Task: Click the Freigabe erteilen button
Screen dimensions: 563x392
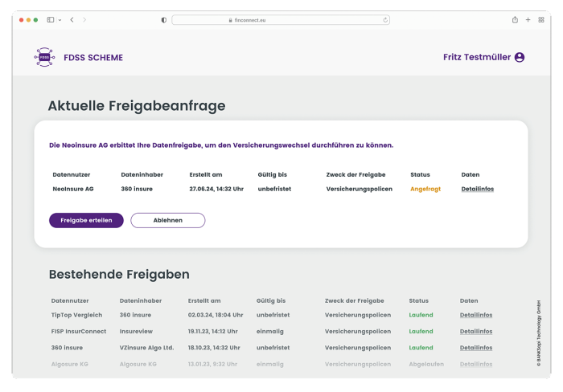Action: click(86, 220)
